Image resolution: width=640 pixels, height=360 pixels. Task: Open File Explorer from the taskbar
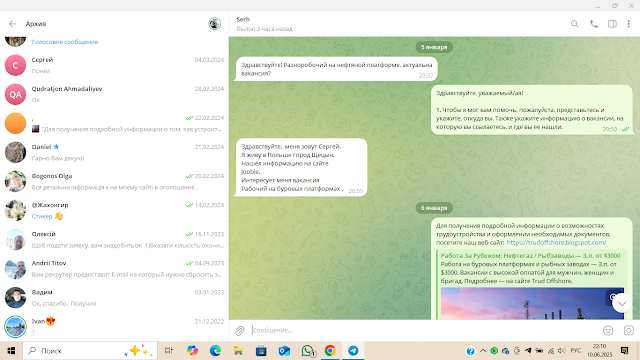pyautogui.click(x=238, y=351)
